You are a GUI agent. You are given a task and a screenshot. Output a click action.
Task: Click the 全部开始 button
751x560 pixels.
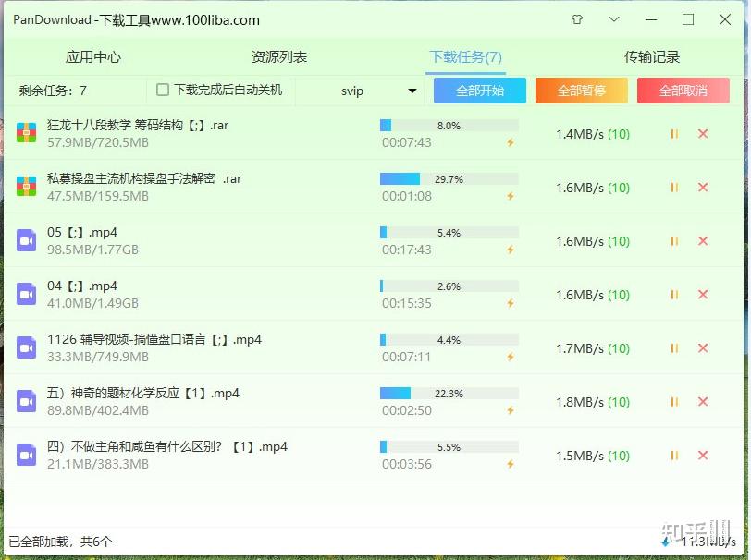pos(479,90)
